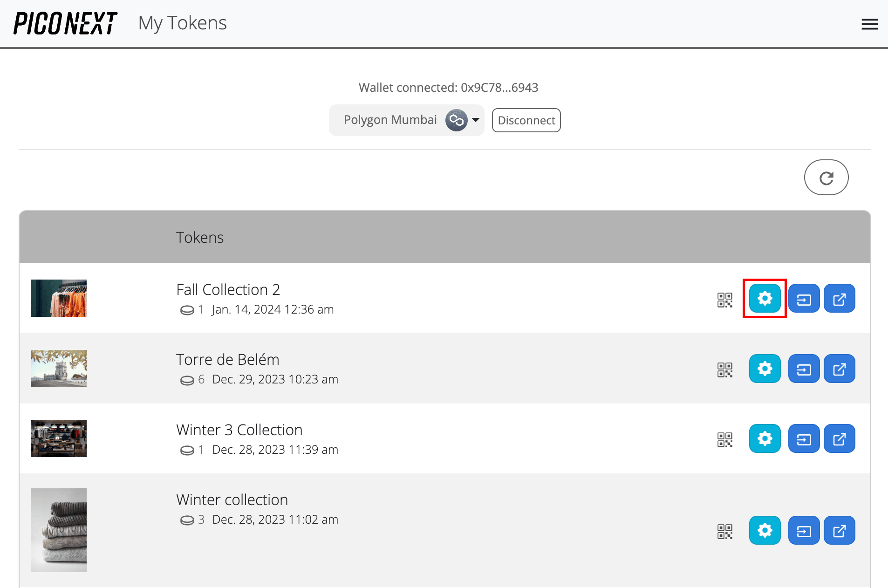Open settings for Winter collection token
Image resolution: width=888 pixels, height=588 pixels.
(x=765, y=530)
